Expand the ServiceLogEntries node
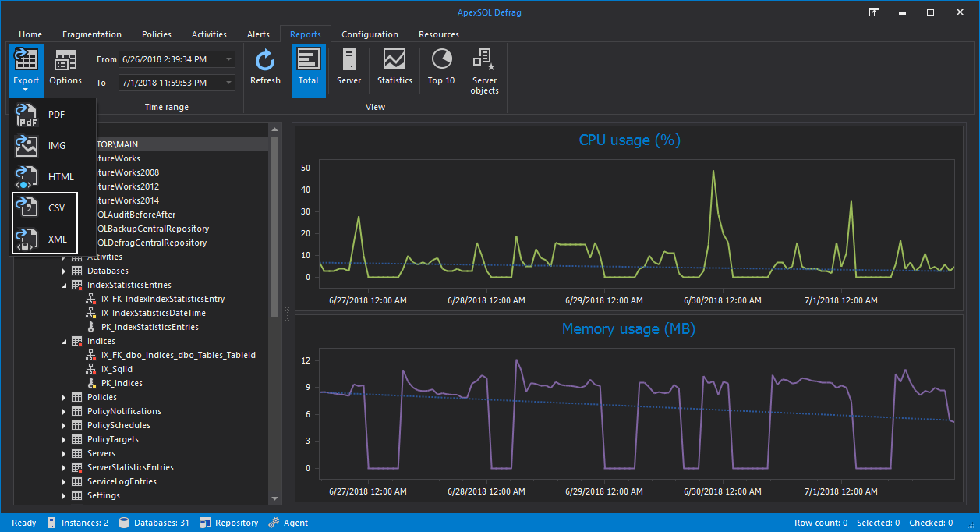Viewport: 980px width, 532px height. click(x=64, y=481)
